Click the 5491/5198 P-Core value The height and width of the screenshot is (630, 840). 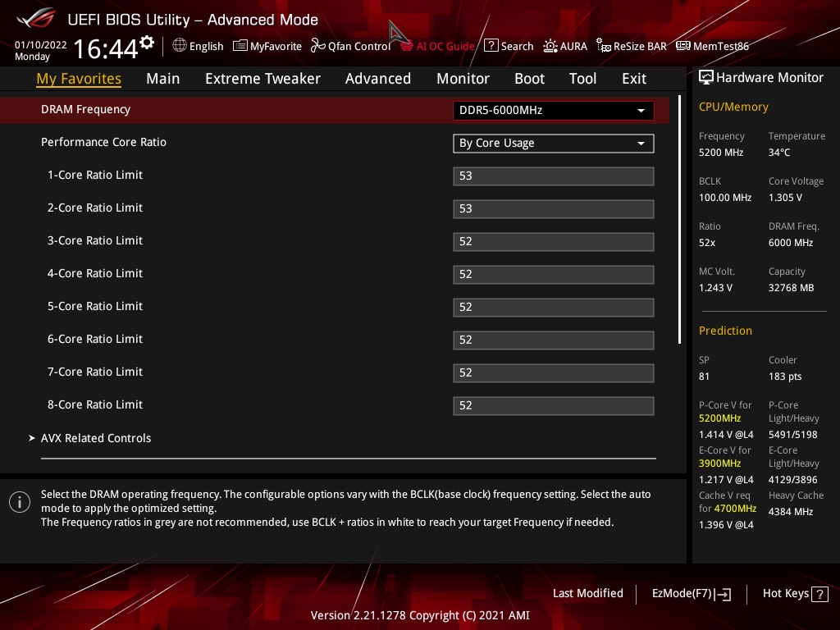coord(793,435)
